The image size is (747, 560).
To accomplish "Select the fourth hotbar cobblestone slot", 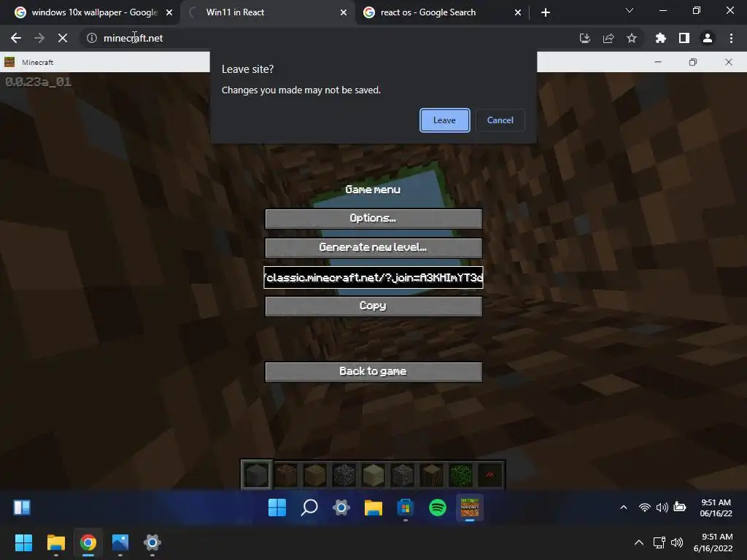I will [344, 475].
